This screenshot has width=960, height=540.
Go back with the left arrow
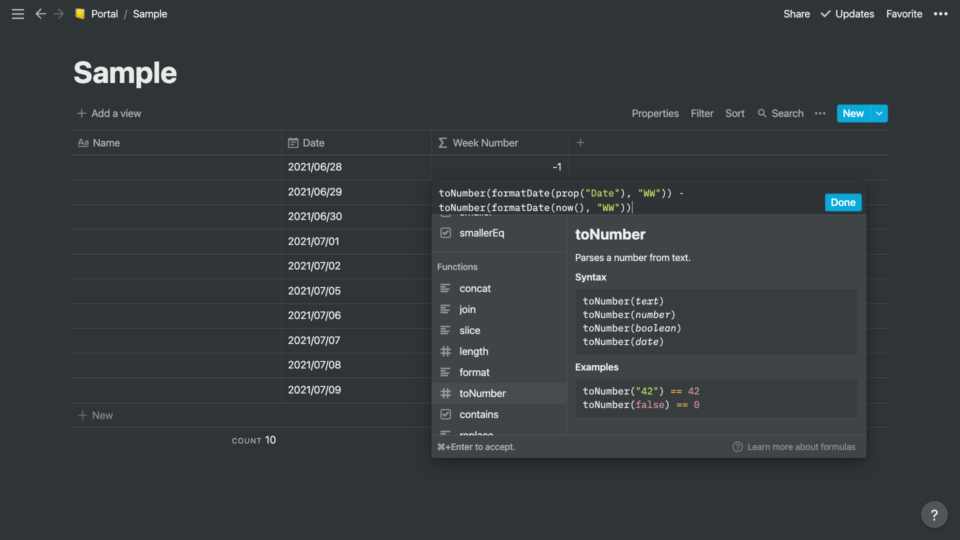click(x=40, y=13)
